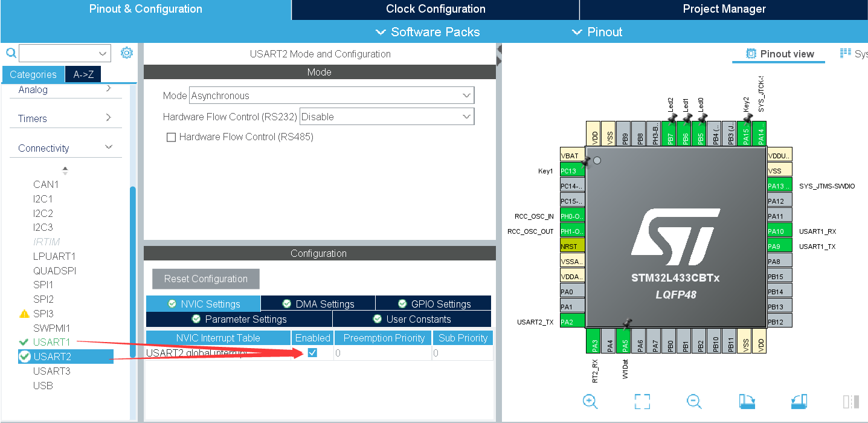Screen dimensions: 868x423
Task: Click the sort arrows above the CAN1 list
Action: coord(65,170)
